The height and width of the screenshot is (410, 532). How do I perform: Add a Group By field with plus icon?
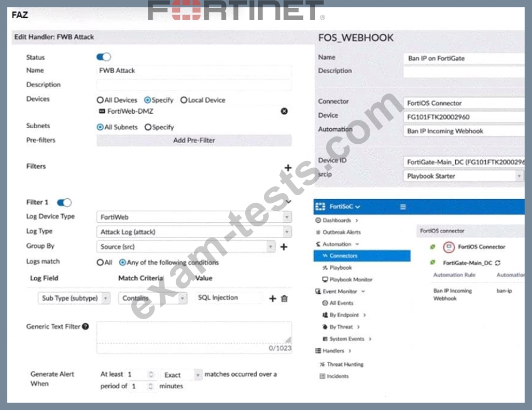(x=284, y=247)
